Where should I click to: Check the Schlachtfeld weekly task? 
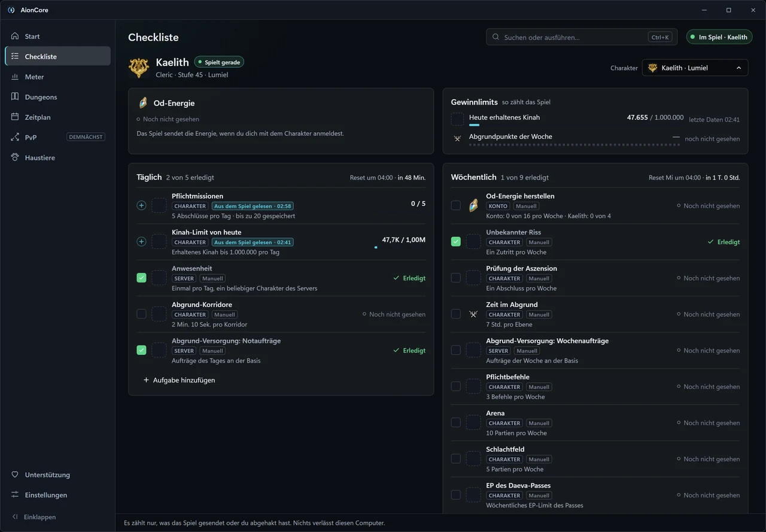[x=455, y=458]
